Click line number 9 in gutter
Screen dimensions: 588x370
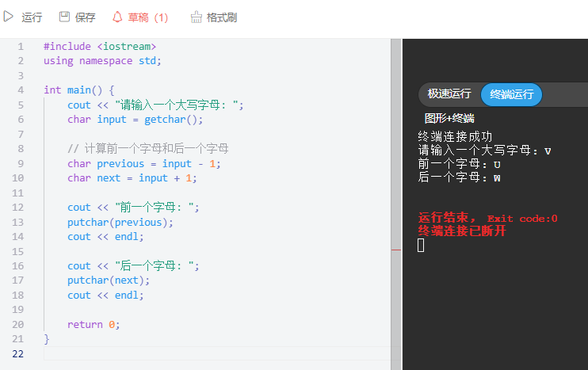pyautogui.click(x=21, y=163)
